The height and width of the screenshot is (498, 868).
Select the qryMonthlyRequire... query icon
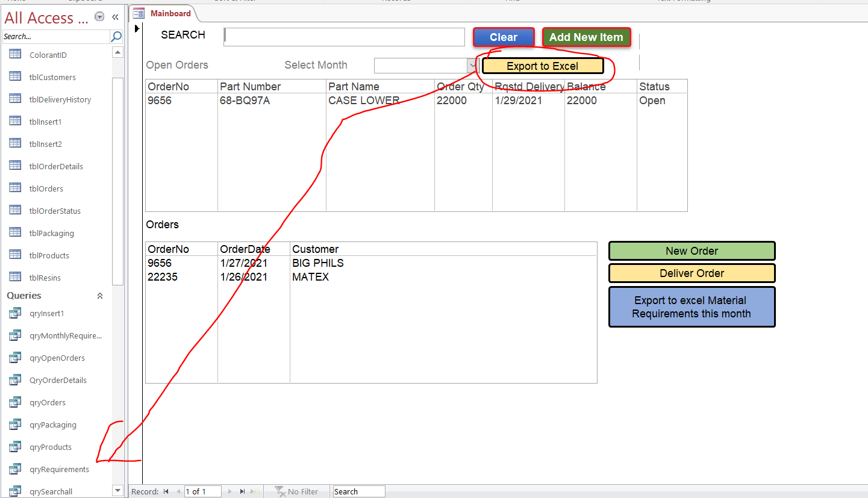click(x=16, y=335)
